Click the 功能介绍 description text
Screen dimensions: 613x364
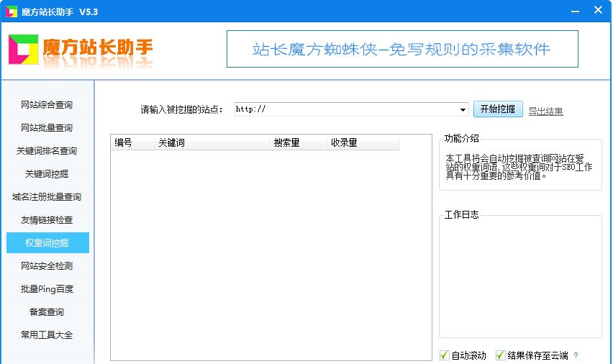pyautogui.click(x=519, y=167)
